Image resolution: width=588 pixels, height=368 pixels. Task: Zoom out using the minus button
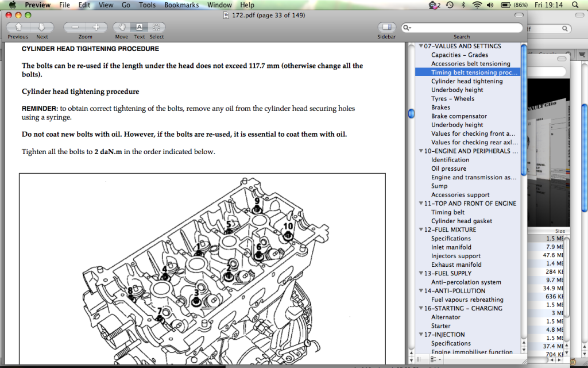75,27
